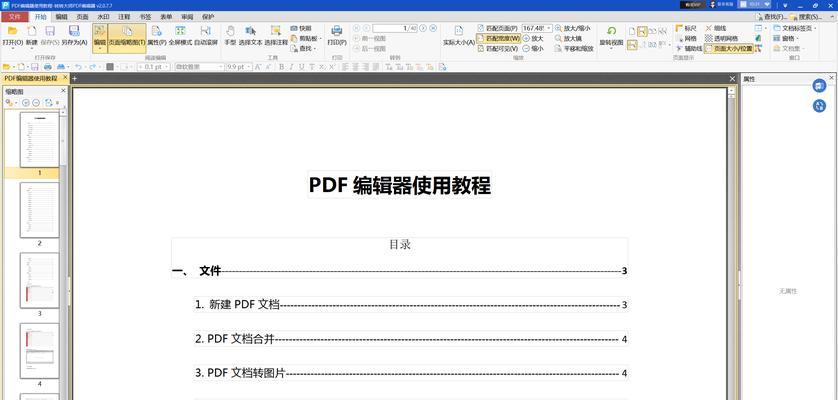Enter 全屏模式 full screen mode
The image size is (838, 400).
(181, 35)
